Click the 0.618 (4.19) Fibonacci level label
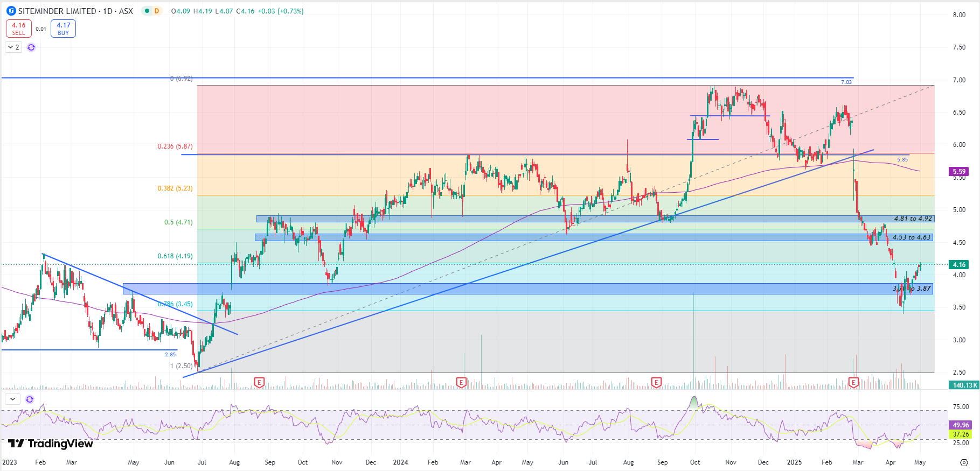 [x=175, y=256]
